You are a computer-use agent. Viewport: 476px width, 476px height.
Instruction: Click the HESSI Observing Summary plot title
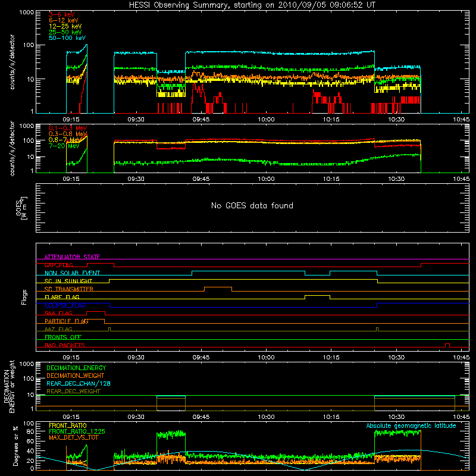click(x=252, y=5)
